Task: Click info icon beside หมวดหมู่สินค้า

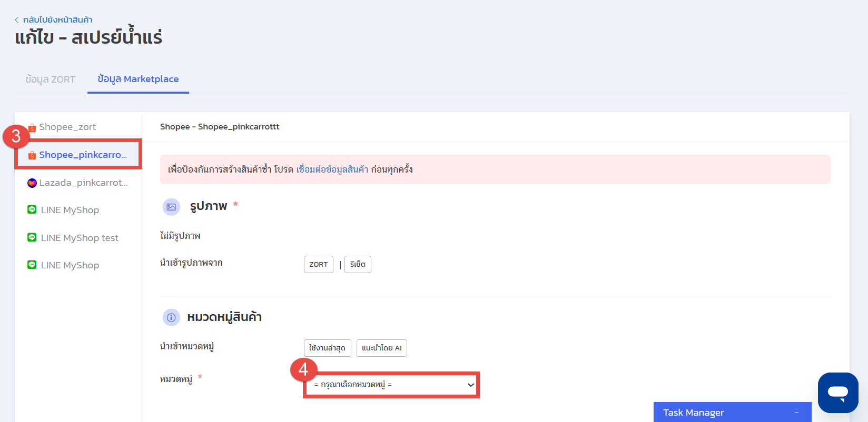Action: (x=171, y=317)
